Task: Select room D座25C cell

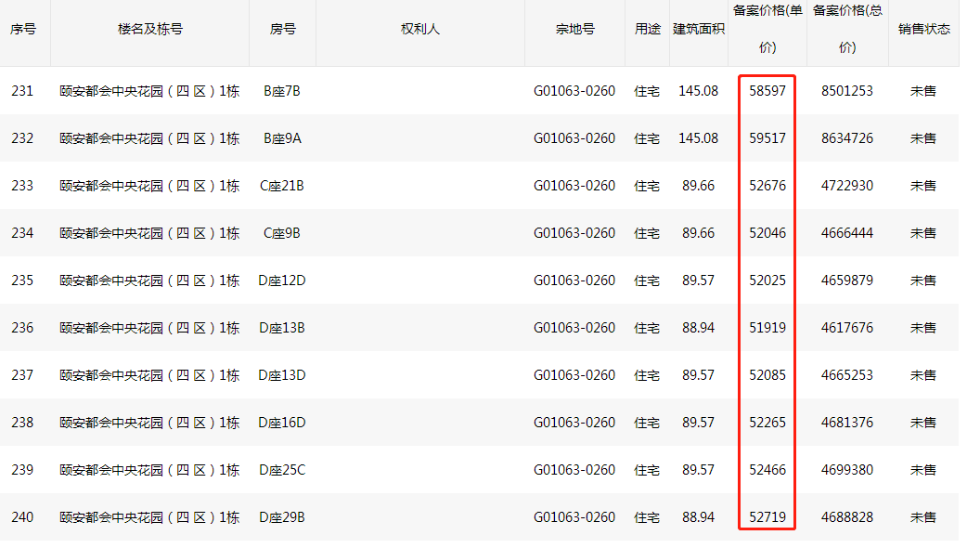Action: coord(282,470)
